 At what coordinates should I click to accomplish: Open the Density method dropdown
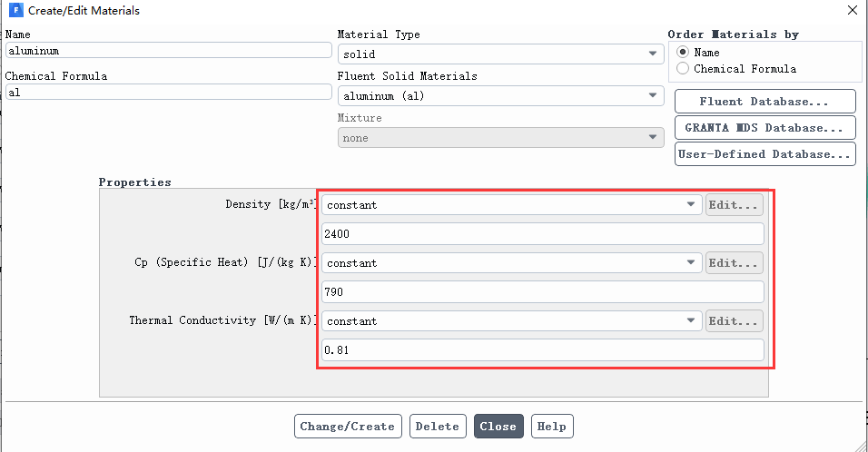tap(511, 205)
